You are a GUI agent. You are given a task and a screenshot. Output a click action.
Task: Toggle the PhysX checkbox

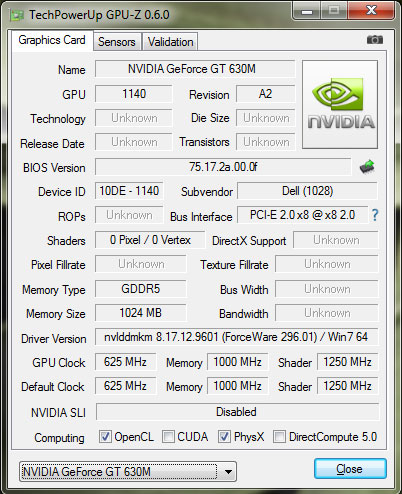(224, 436)
